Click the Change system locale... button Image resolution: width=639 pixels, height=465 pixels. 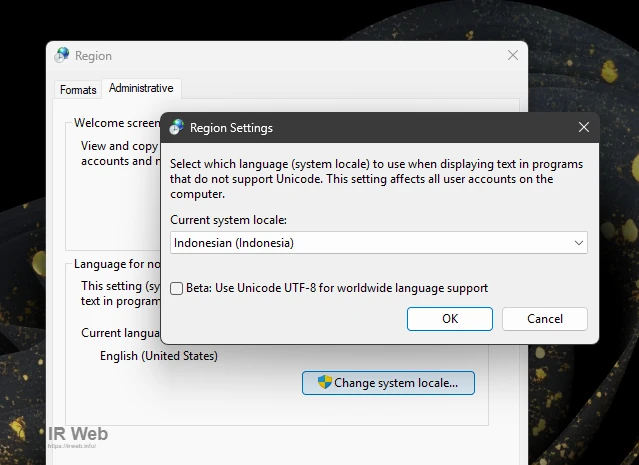tap(388, 383)
